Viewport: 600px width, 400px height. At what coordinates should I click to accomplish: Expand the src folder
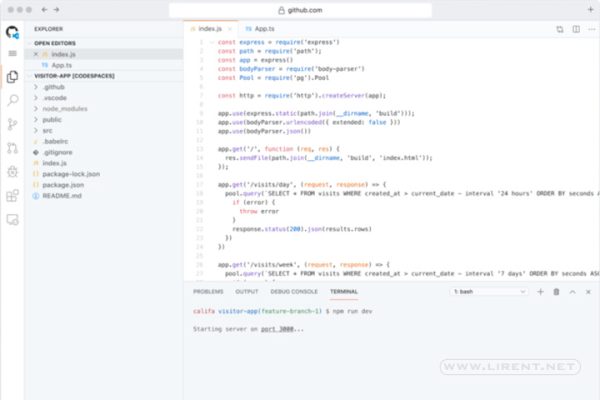(48, 130)
